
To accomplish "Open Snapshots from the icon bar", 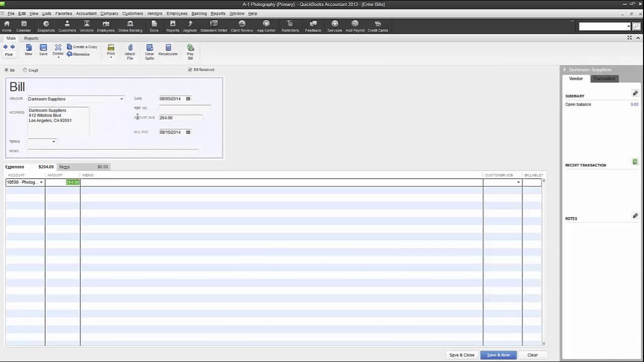I will 46,26.
